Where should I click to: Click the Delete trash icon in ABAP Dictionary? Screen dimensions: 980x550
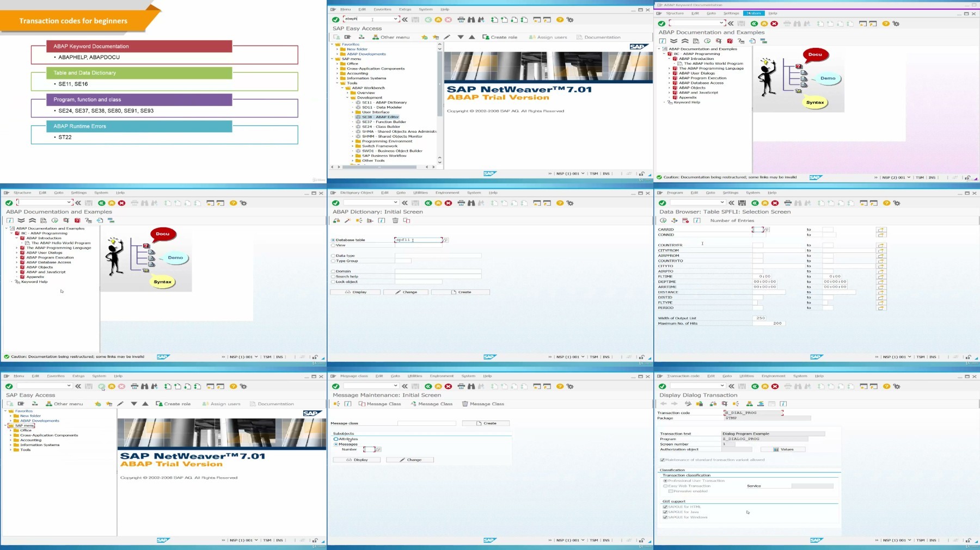(395, 220)
